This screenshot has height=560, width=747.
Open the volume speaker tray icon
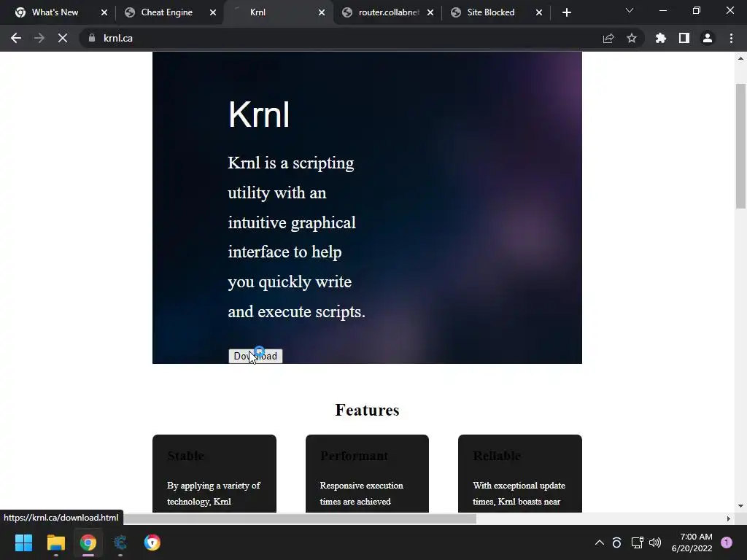pyautogui.click(x=655, y=542)
